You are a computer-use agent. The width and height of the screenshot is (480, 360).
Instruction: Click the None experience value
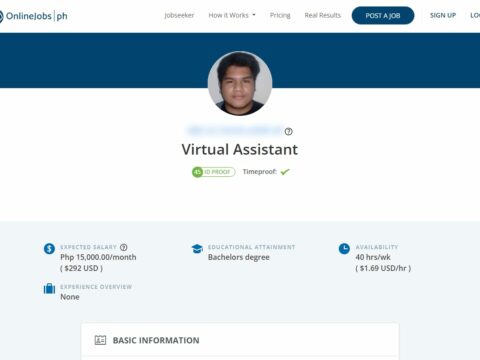(70, 297)
